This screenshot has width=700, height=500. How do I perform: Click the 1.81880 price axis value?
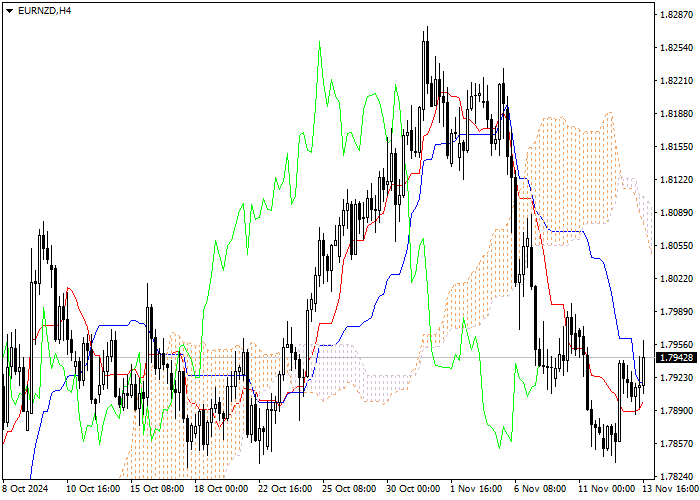tap(676, 114)
